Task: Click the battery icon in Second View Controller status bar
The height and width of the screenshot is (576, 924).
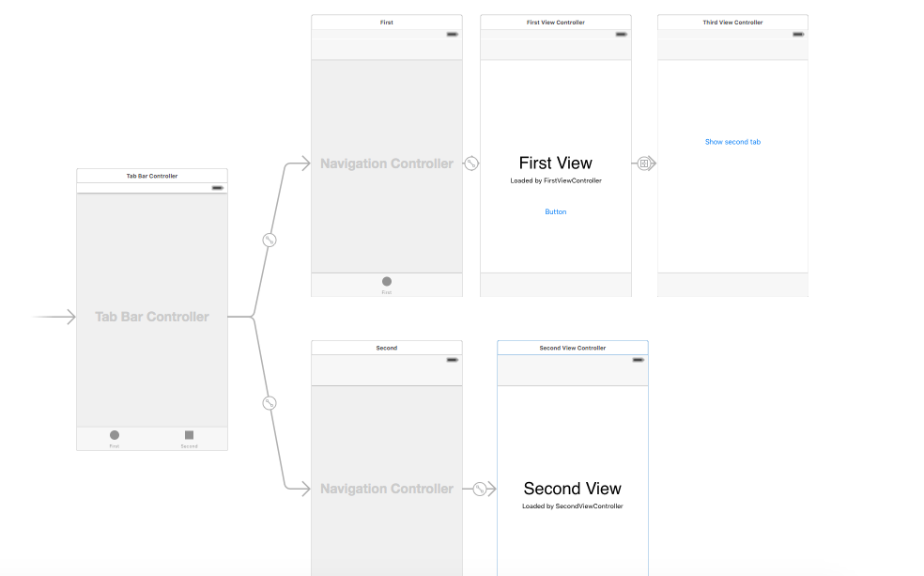Action: coord(639,360)
